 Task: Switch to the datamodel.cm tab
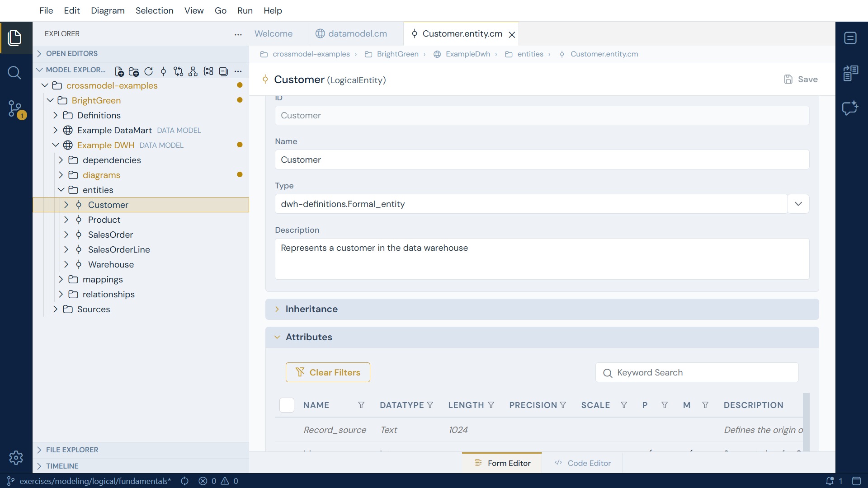[x=357, y=33]
